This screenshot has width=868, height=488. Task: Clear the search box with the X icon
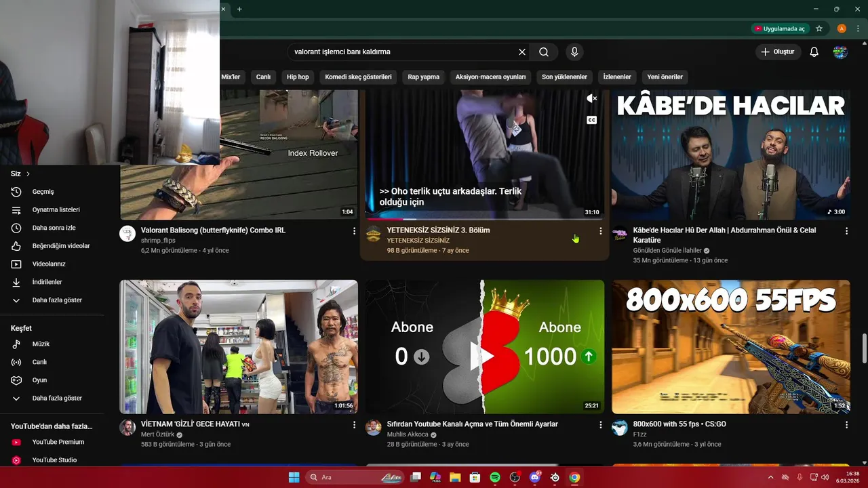pyautogui.click(x=522, y=52)
